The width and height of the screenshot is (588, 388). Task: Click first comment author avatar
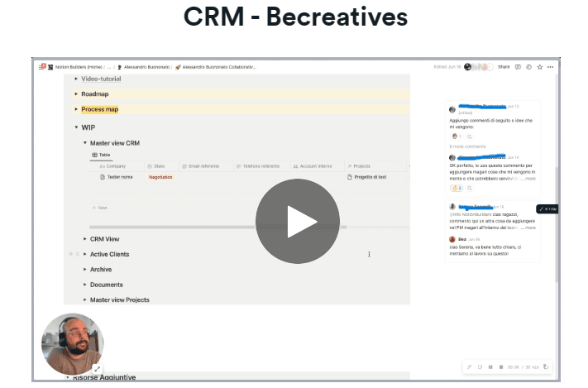coord(452,109)
